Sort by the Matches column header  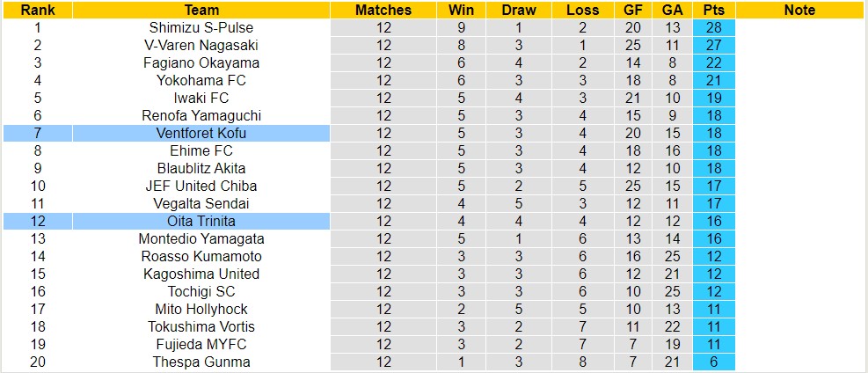coord(383,10)
